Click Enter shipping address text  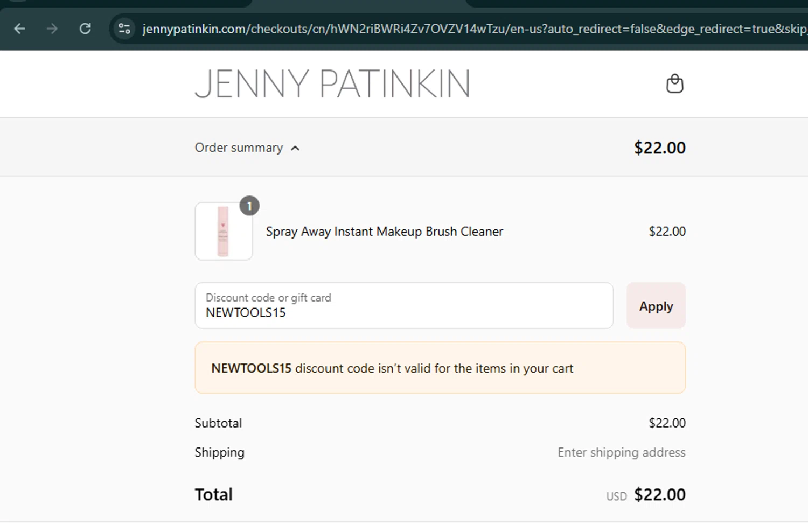[622, 452]
